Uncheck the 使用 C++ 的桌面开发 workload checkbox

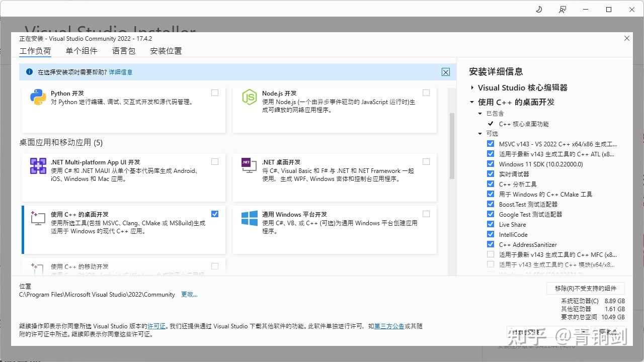(215, 214)
